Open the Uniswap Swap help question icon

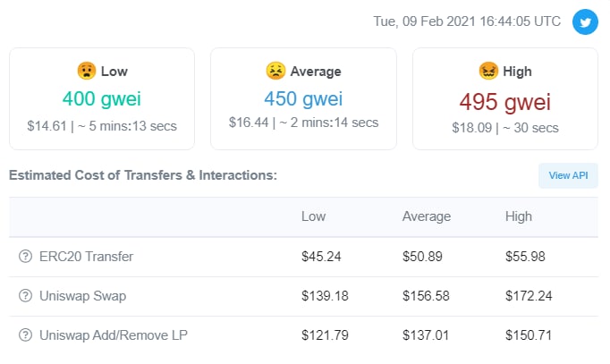[x=26, y=296]
